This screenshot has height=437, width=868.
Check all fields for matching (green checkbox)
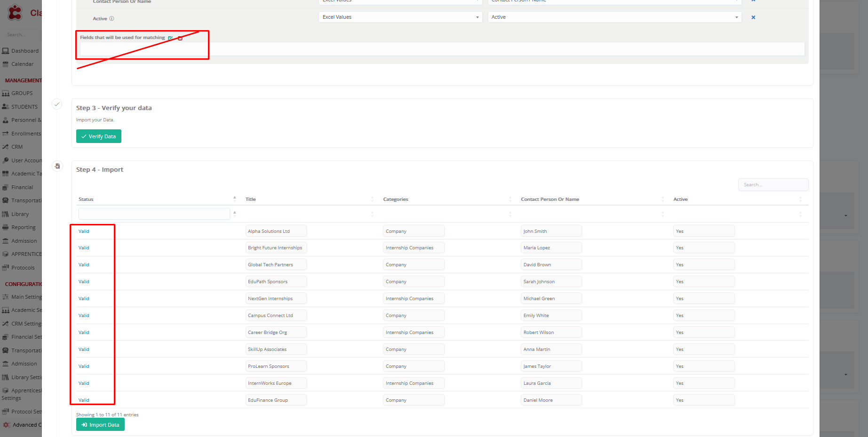tap(170, 38)
